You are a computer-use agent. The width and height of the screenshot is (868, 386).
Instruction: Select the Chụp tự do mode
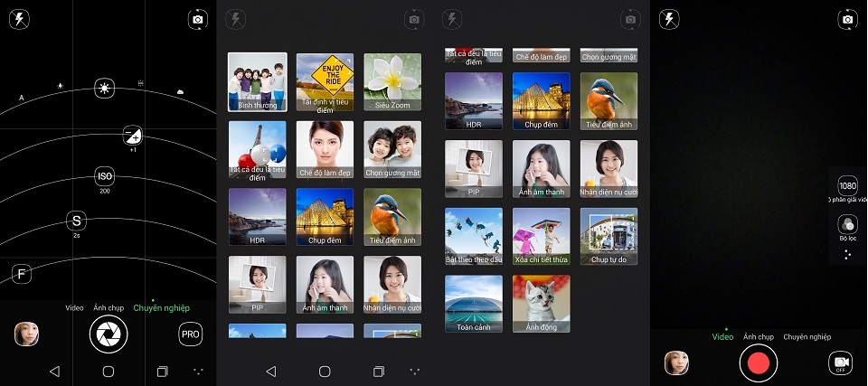[609, 237]
